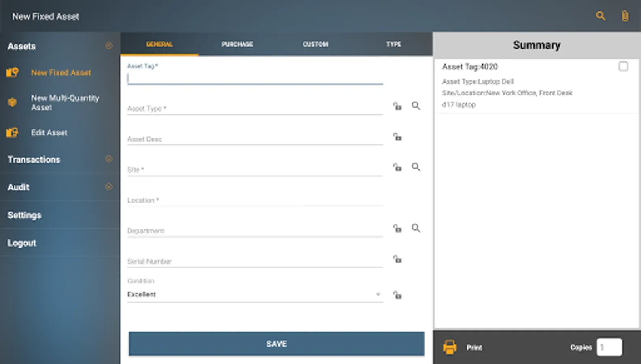Open New Fixed Asset menu item
Screen dimensions: 641x364
click(61, 72)
